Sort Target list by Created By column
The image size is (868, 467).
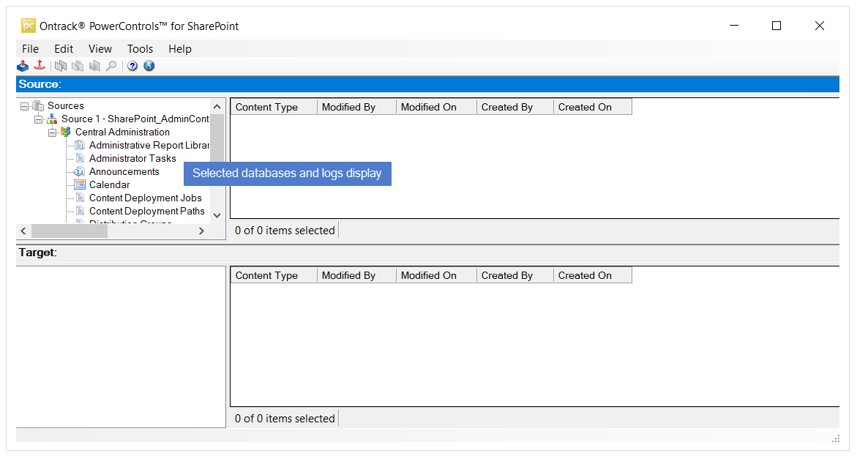pos(515,275)
